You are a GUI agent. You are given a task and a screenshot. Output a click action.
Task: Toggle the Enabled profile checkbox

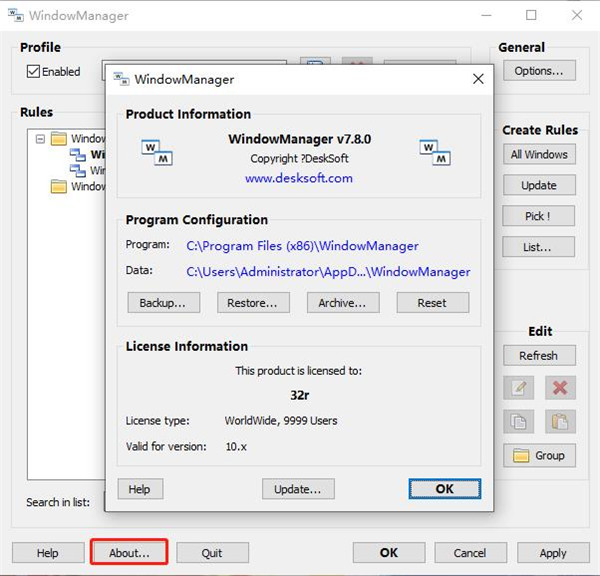[x=33, y=71]
